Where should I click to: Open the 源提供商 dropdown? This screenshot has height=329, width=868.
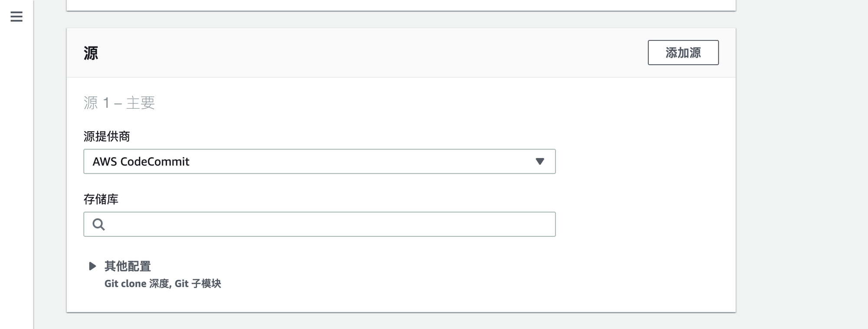tap(319, 162)
